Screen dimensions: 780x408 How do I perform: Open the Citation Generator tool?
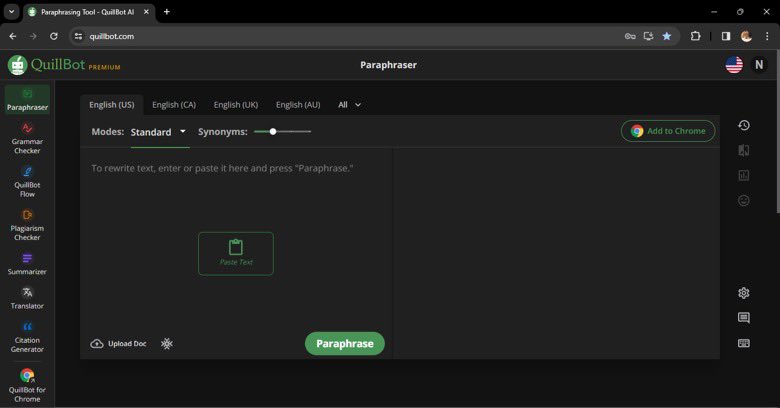pyautogui.click(x=27, y=337)
